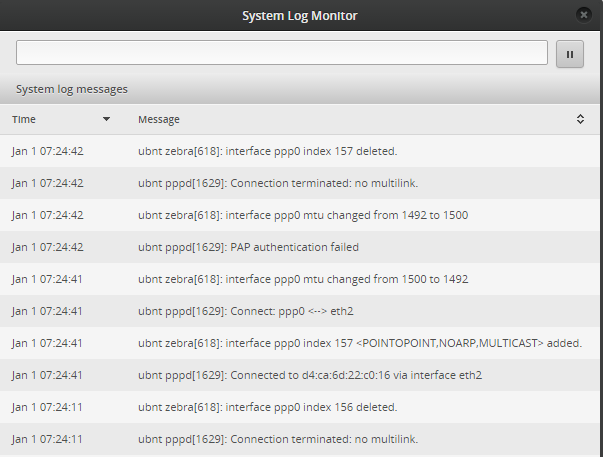Select the 'index 157 POINTOPOINT added' log entry

360,343
